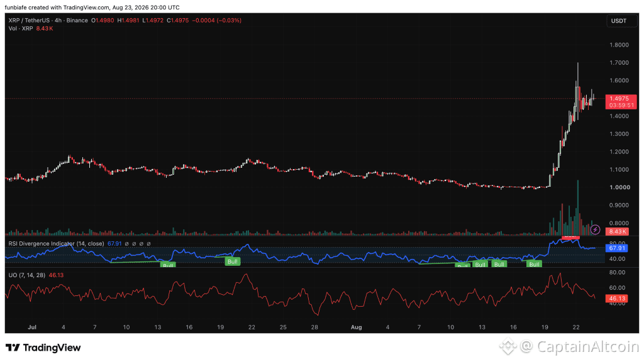644x362 pixels.
Task: Click the Bull marker near August 18
Action: click(535, 264)
